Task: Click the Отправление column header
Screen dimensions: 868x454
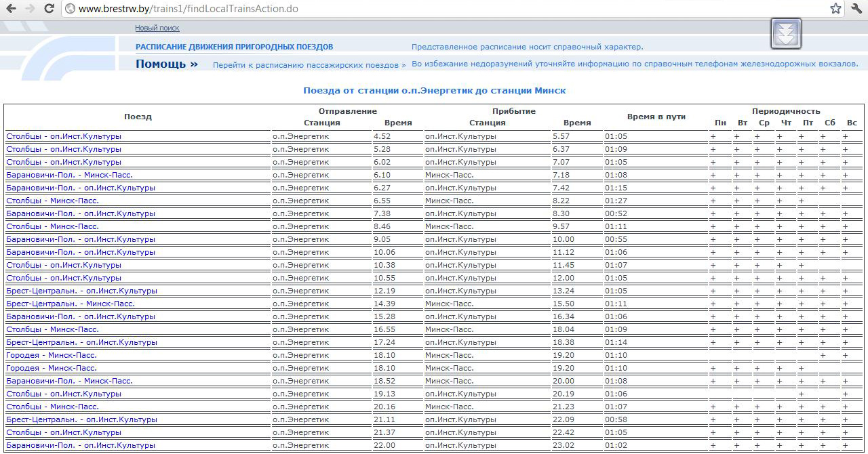Action: pos(347,111)
